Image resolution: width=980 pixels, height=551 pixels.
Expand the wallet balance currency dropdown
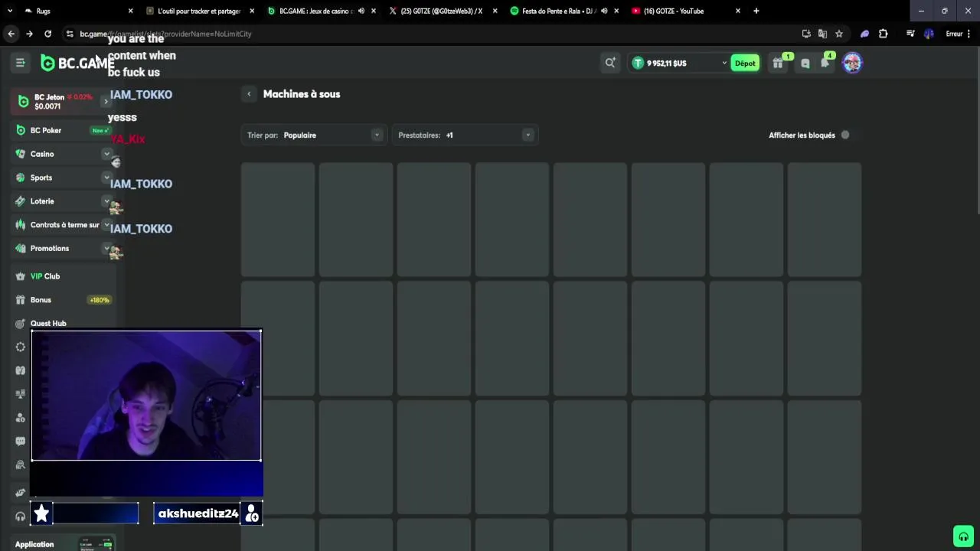724,64
